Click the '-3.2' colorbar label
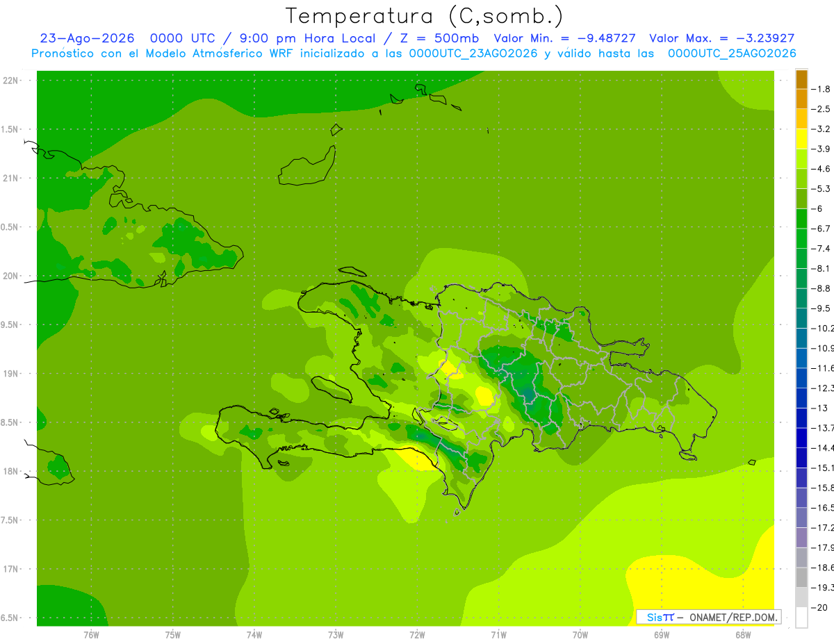The image size is (834, 644). click(822, 129)
